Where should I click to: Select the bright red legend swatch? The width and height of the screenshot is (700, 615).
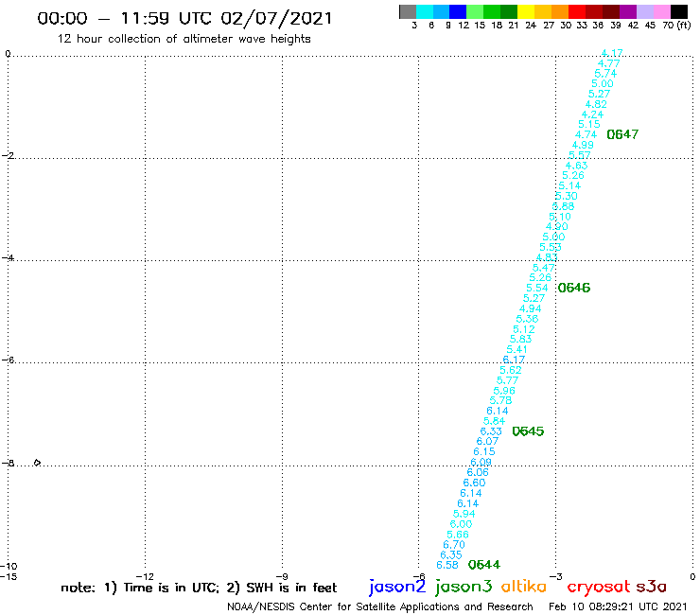(577, 11)
